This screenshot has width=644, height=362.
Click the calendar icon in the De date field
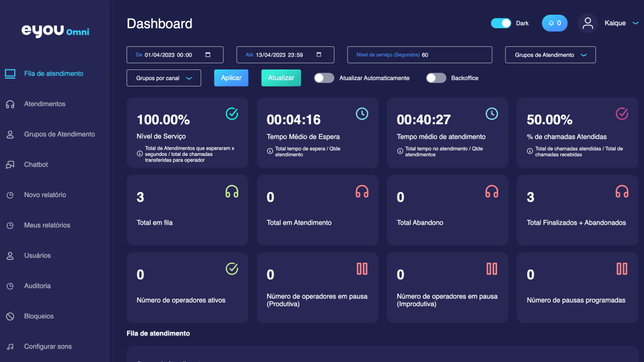[x=208, y=55]
